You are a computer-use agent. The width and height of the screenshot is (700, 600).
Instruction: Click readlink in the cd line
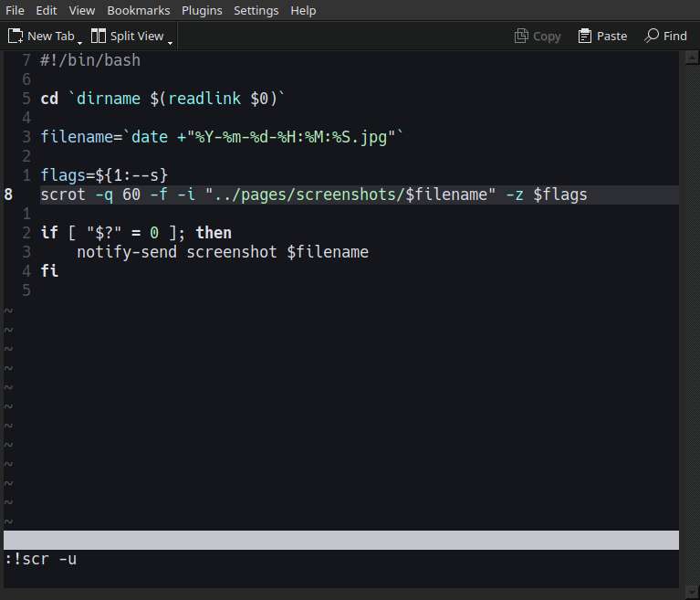click(x=204, y=99)
